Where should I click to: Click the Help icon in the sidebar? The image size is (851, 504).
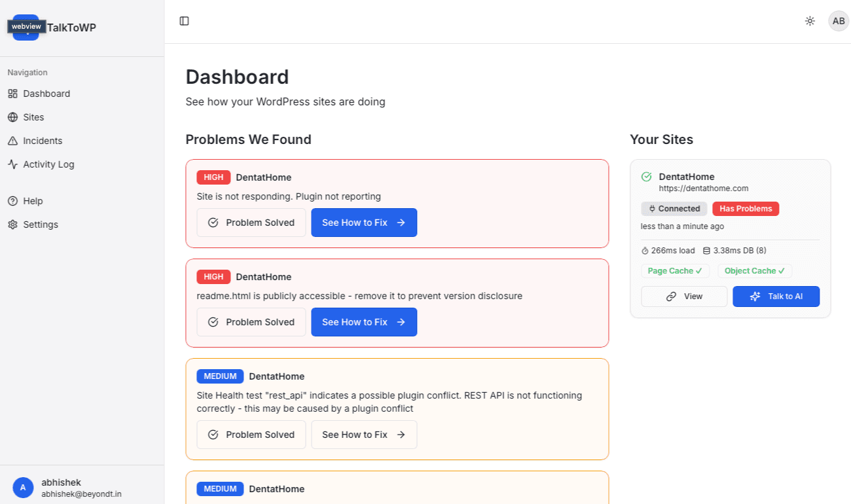point(12,200)
